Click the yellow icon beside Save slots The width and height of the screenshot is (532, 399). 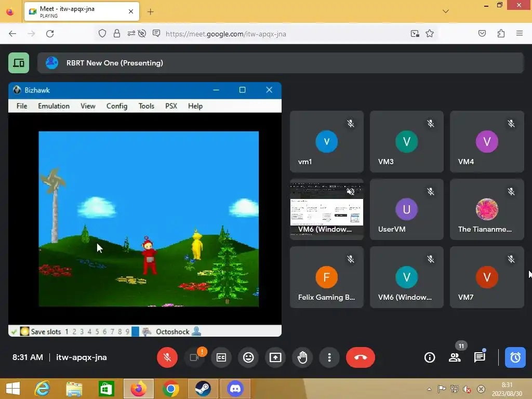click(24, 331)
